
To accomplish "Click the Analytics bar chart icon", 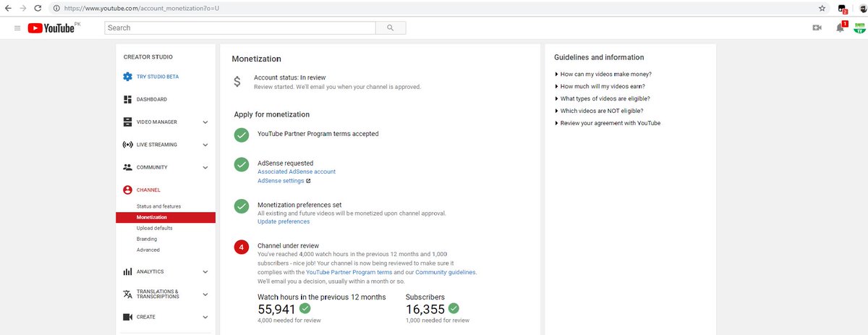I will [x=127, y=271].
